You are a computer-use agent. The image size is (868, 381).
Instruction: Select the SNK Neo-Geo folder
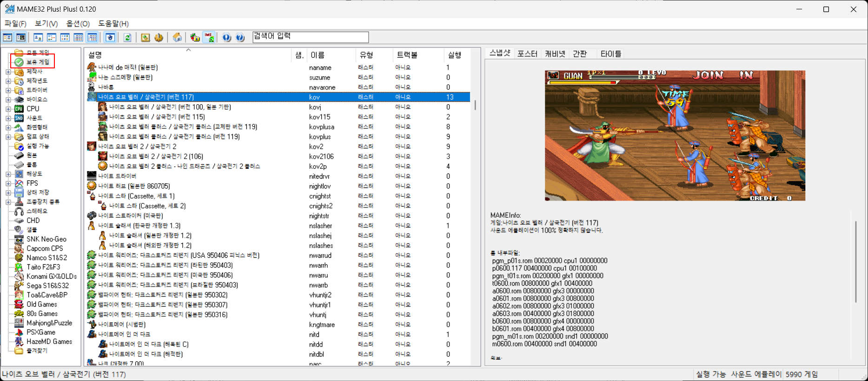[46, 239]
